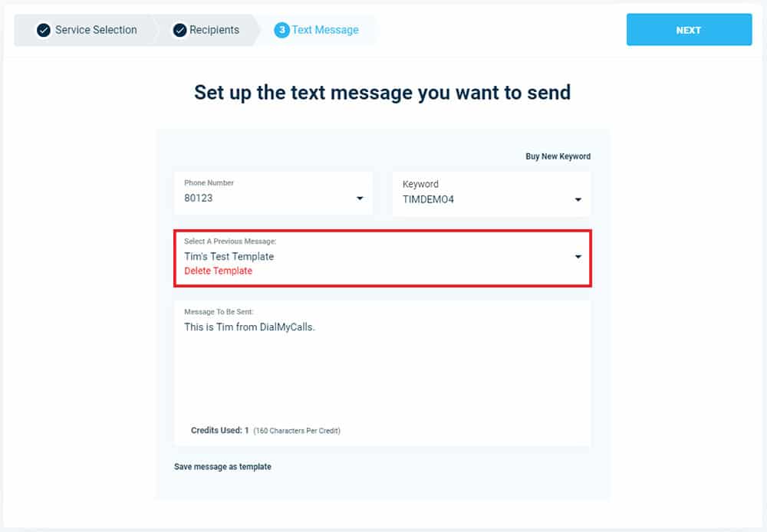Viewport: 767px width, 532px height.
Task: Select the 80123 phone number value
Action: (198, 198)
